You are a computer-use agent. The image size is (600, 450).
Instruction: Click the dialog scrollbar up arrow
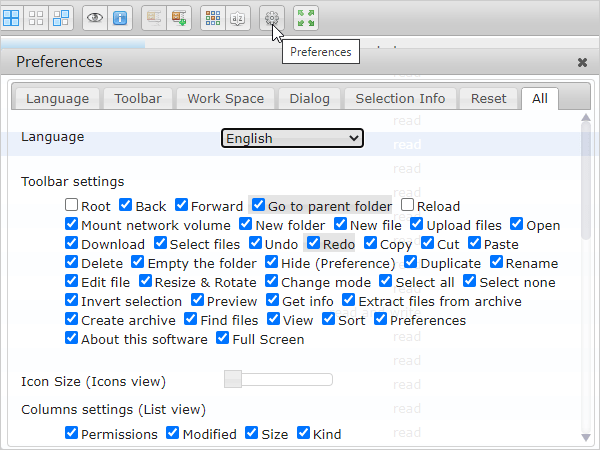pyautogui.click(x=586, y=117)
